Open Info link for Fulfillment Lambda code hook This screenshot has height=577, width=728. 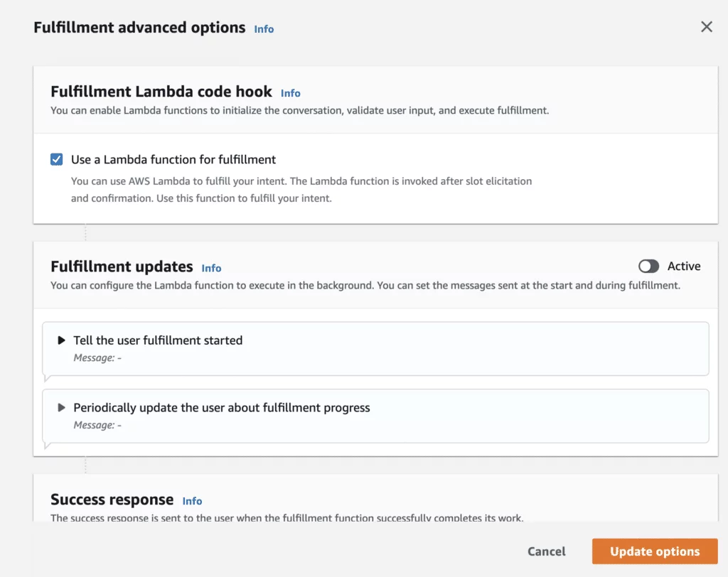pyautogui.click(x=291, y=93)
